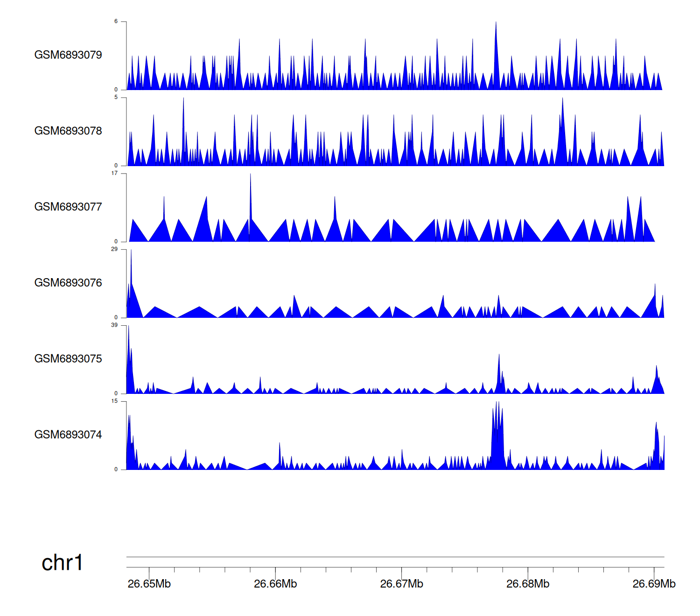Image resolution: width=700 pixels, height=616 pixels.
Task: Select the large central peak cluster in GSM6893074
Action: tap(497, 439)
